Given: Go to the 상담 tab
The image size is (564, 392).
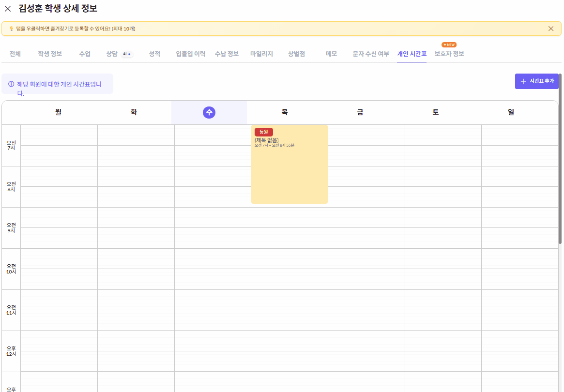Looking at the screenshot, I should 112,54.
